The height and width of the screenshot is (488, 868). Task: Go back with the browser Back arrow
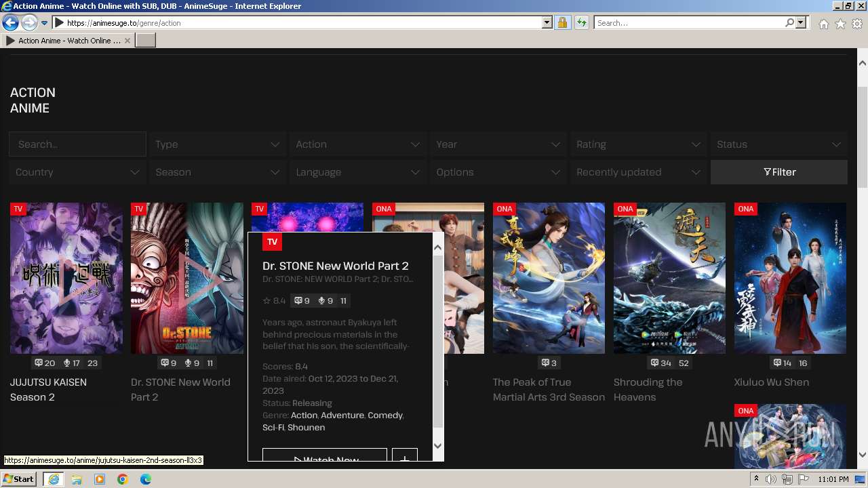tap(10, 23)
